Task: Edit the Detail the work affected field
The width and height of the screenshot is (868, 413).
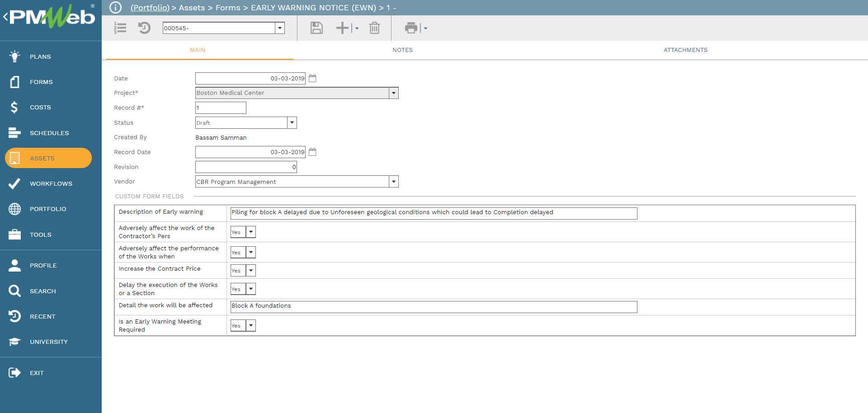Action: 434,307
